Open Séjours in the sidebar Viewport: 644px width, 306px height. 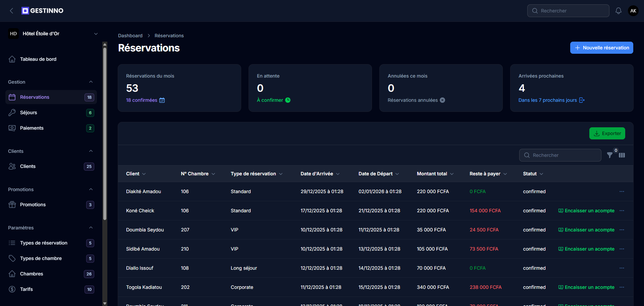pos(51,113)
